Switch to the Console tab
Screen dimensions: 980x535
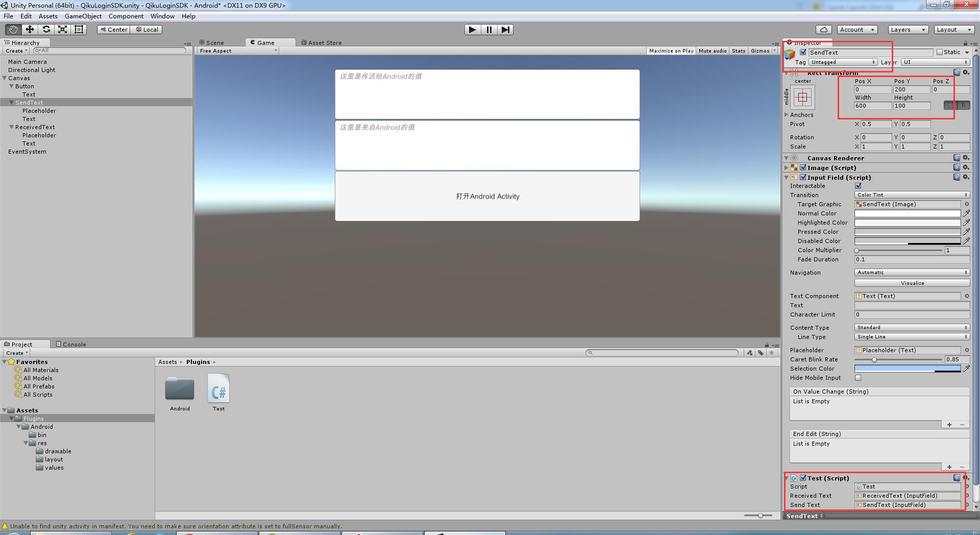coord(71,345)
